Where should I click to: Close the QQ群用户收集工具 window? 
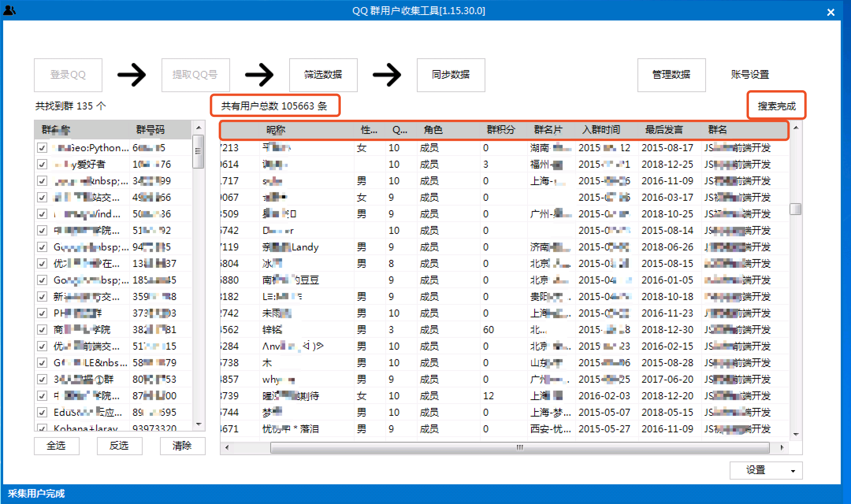(831, 12)
